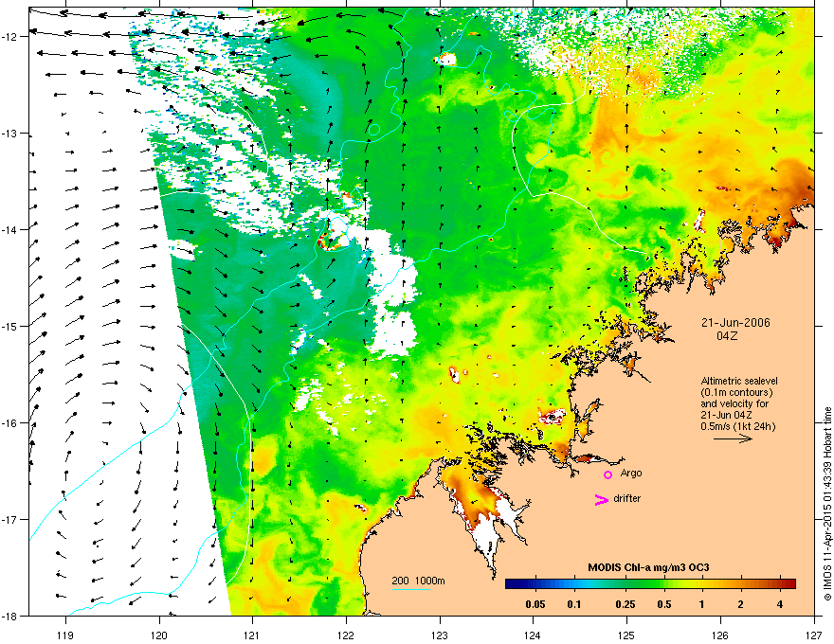Click the magenta Argo circle legend marker

[607, 474]
